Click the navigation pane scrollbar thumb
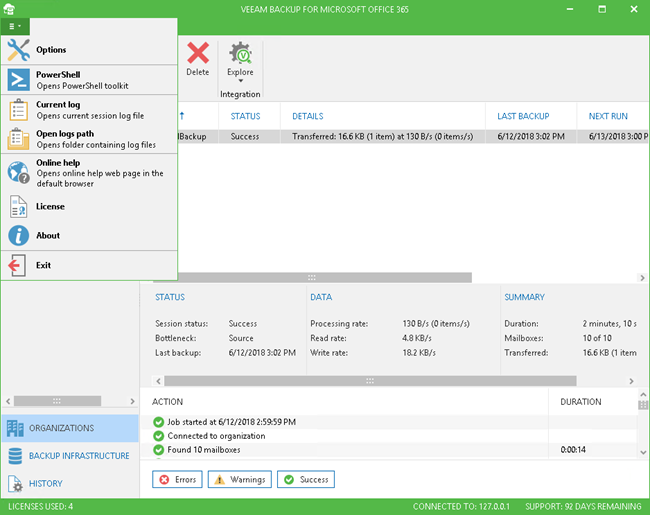The image size is (650, 515). pos(57,401)
